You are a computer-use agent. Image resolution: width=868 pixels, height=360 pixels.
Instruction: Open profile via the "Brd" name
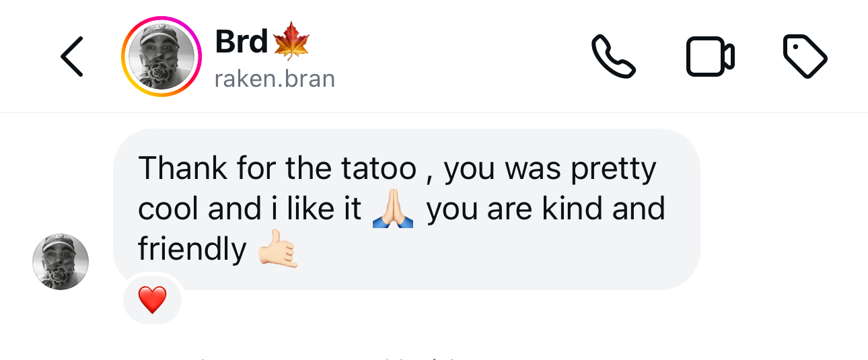coord(241,42)
